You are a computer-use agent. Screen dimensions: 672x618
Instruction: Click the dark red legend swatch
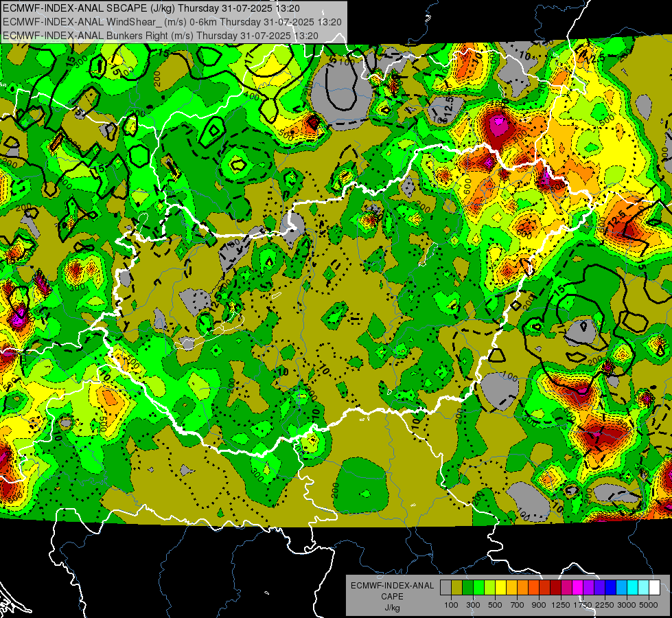point(556,588)
